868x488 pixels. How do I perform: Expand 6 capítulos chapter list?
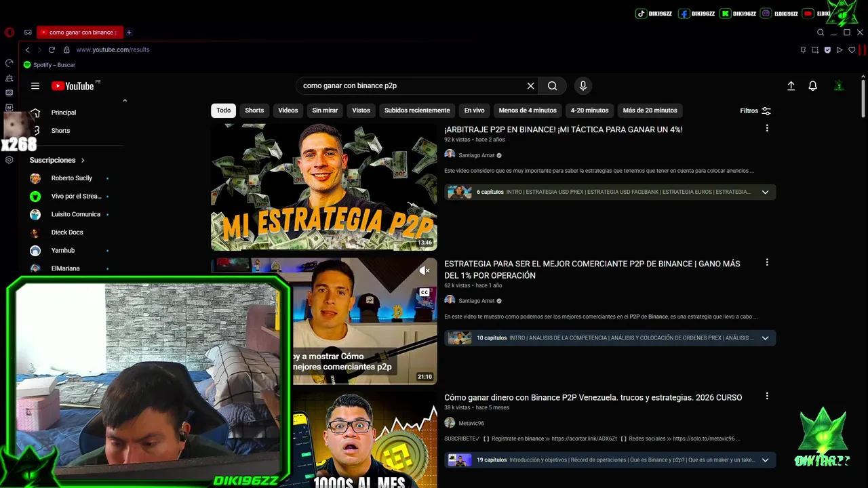pyautogui.click(x=765, y=192)
